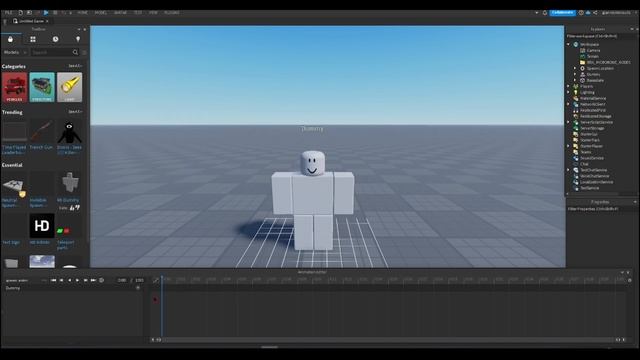640x360 pixels.
Task: Switch to the HOME ribbon tab
Action: point(82,13)
